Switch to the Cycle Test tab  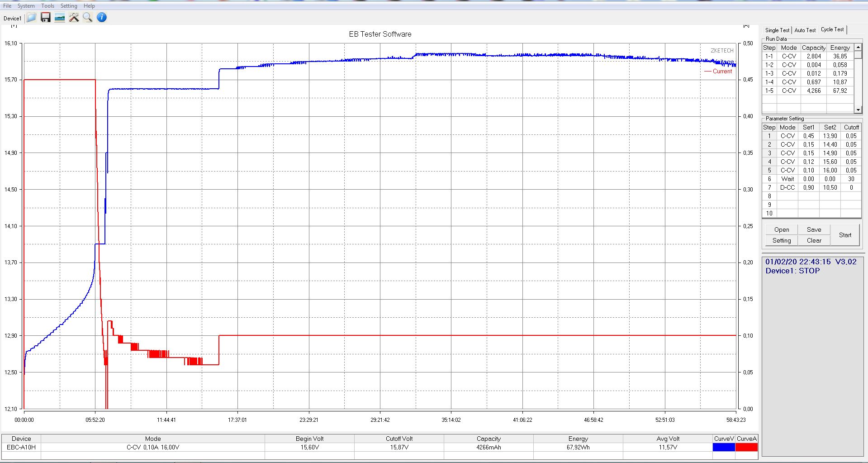(832, 29)
